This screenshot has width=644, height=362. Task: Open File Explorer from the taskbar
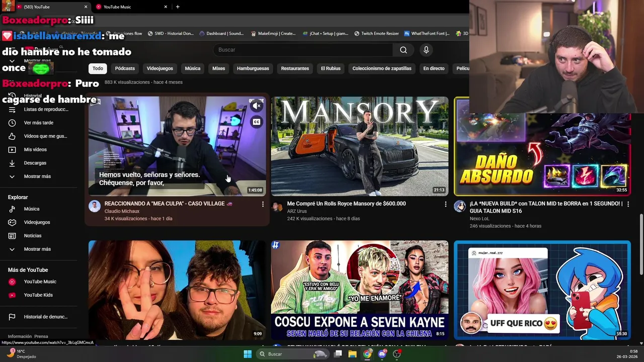point(353,354)
